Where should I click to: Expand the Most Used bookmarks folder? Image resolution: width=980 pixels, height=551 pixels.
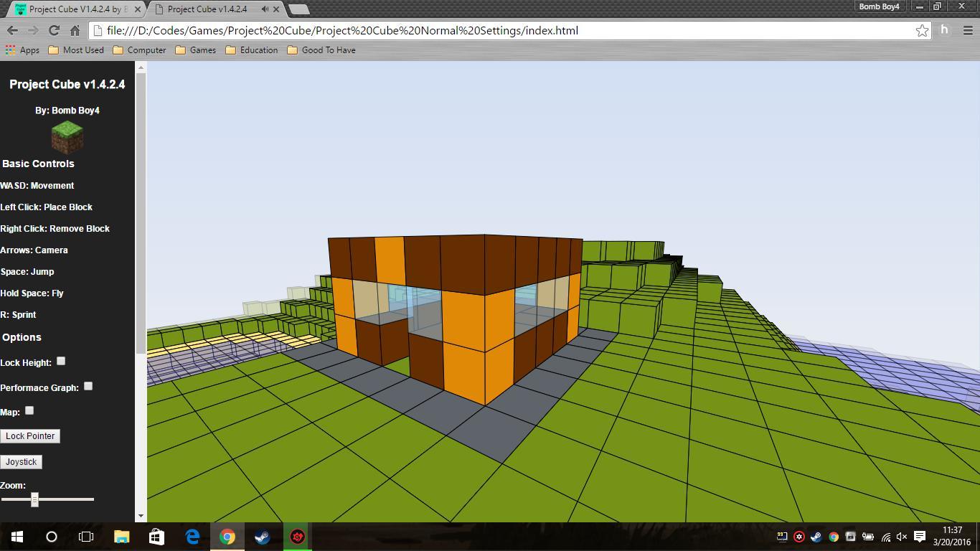(76, 50)
